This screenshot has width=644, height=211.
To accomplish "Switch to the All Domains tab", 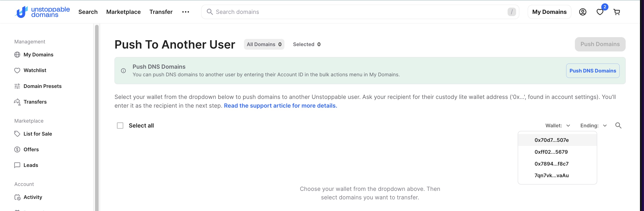I will (264, 44).
